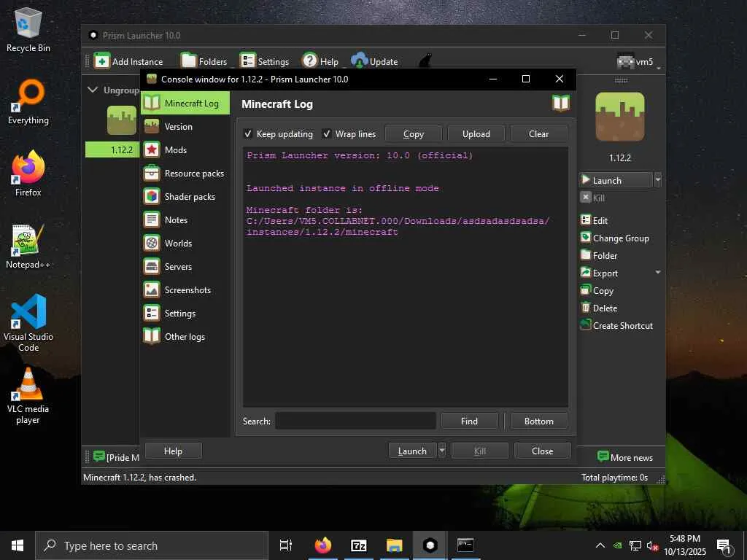Image resolution: width=747 pixels, height=560 pixels.
Task: Open Help menu in main toolbar
Action: tap(320, 61)
